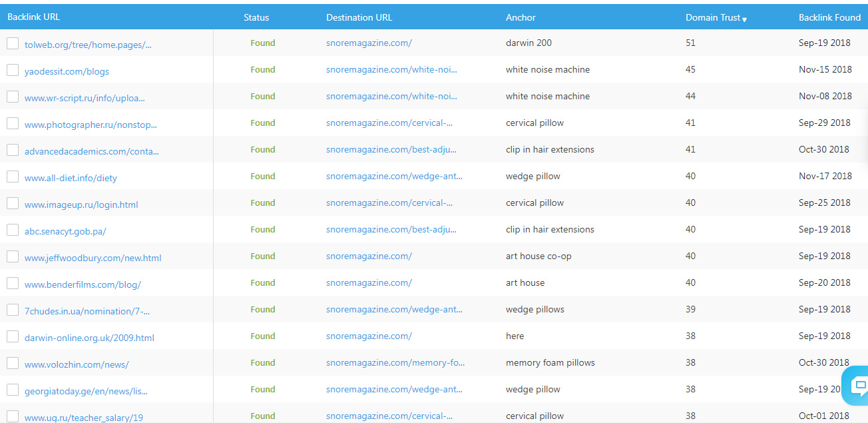Image resolution: width=868 pixels, height=423 pixels.
Task: Visit www.wr-script.ru/info backlink URL
Action: pos(85,98)
